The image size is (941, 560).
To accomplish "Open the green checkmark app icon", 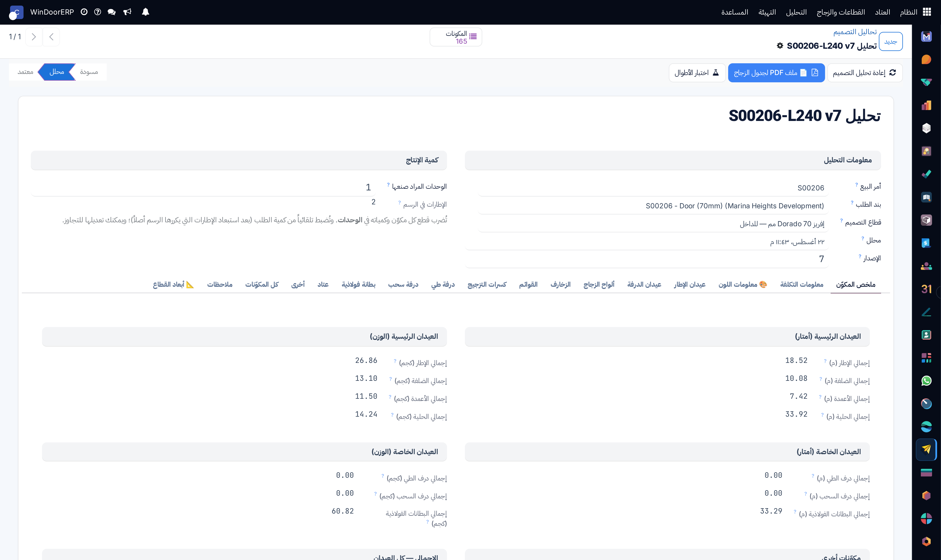I will click(x=926, y=174).
